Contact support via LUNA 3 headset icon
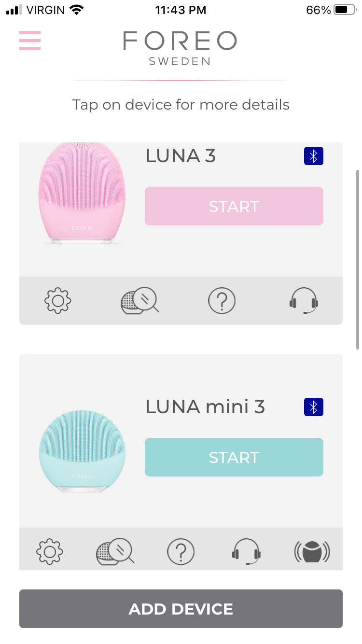 point(304,301)
